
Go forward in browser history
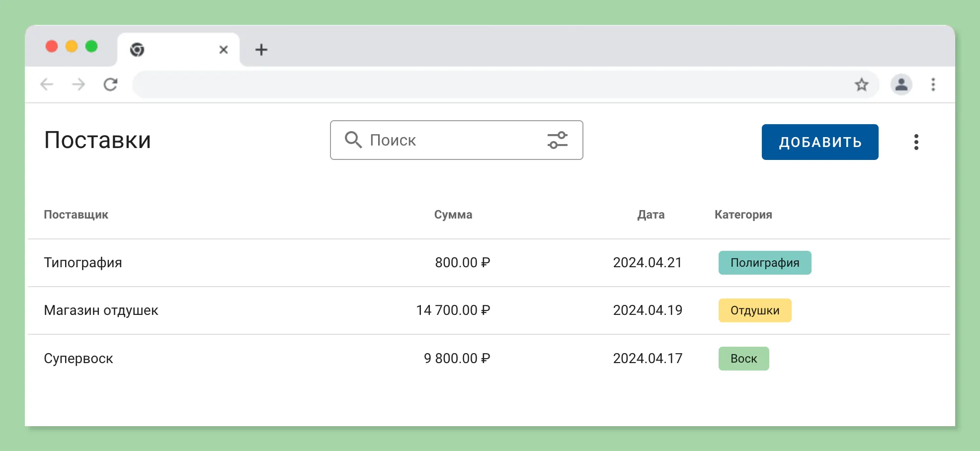[x=79, y=84]
